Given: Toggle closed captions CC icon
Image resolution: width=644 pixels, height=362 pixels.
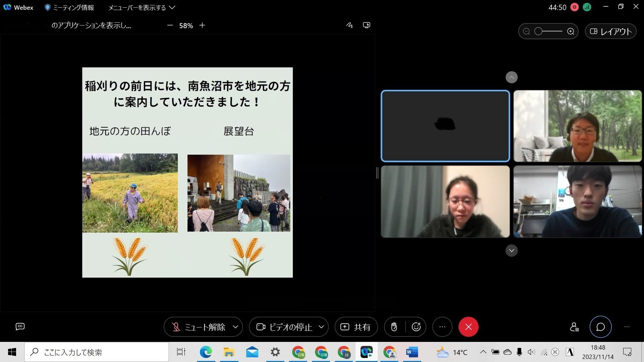Looking at the screenshot, I should [20, 326].
